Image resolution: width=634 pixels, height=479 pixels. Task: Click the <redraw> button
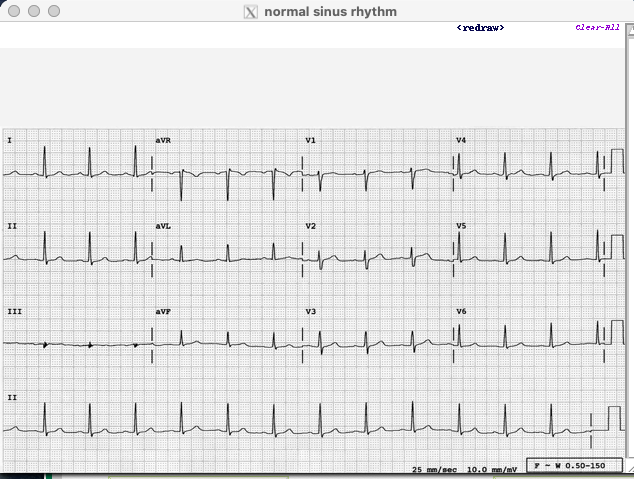pyautogui.click(x=480, y=28)
